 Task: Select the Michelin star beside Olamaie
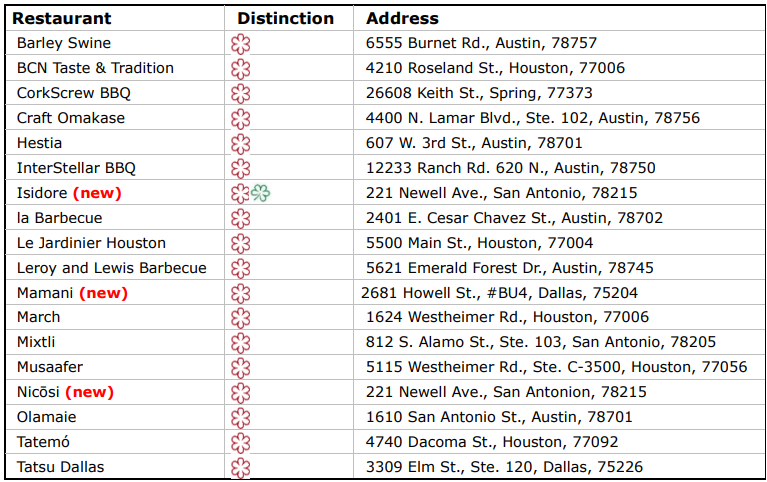click(x=240, y=418)
